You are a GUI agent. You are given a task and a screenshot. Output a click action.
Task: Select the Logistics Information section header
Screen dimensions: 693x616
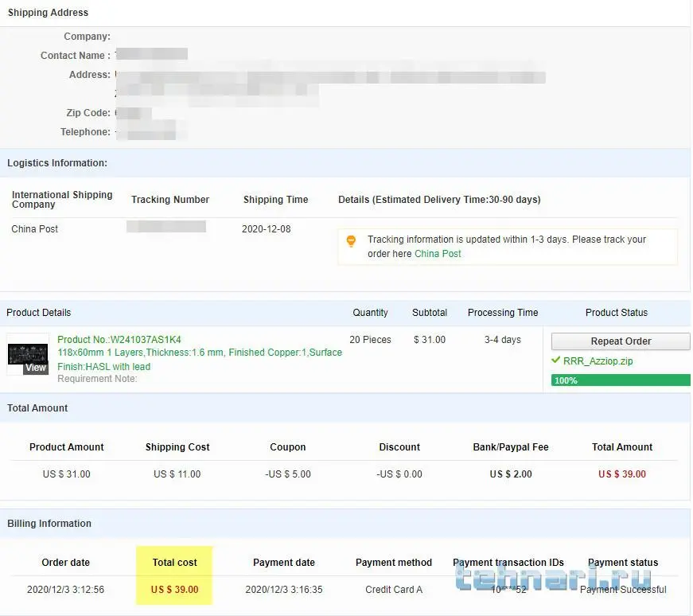coord(57,163)
